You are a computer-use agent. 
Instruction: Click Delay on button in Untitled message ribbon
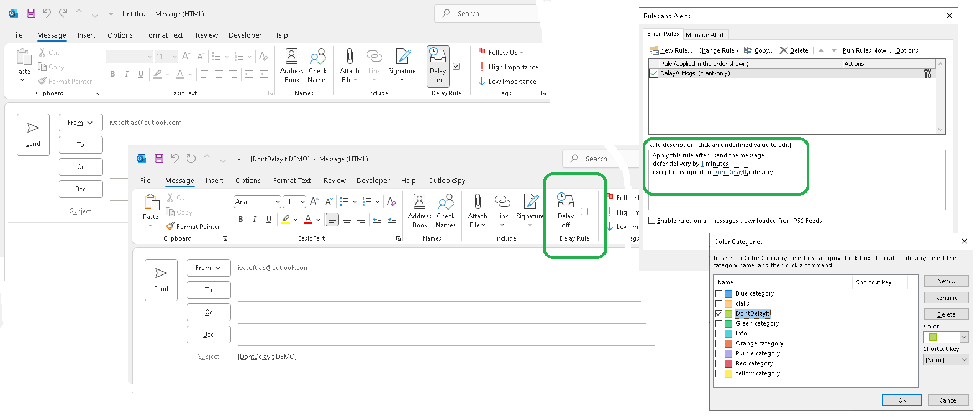438,66
